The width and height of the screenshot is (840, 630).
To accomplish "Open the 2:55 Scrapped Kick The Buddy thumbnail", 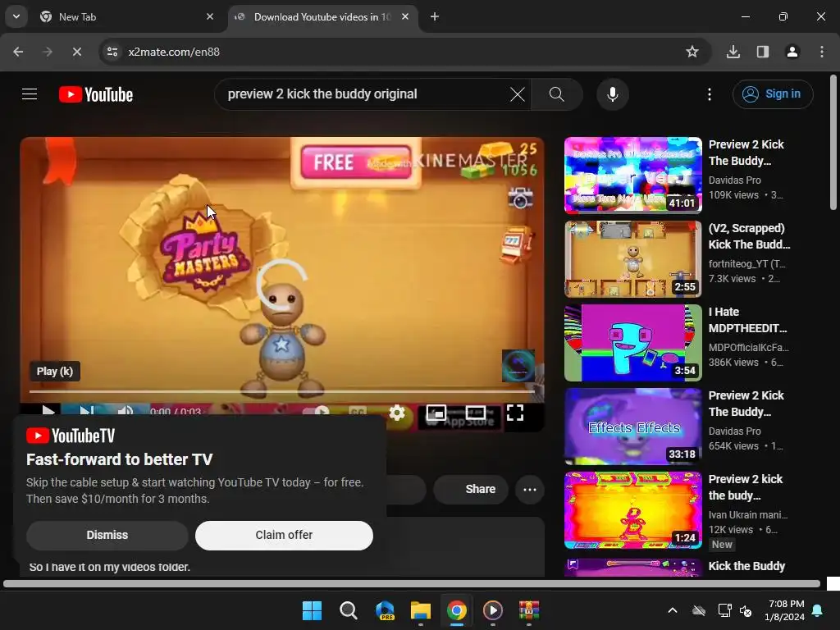I will tap(632, 258).
